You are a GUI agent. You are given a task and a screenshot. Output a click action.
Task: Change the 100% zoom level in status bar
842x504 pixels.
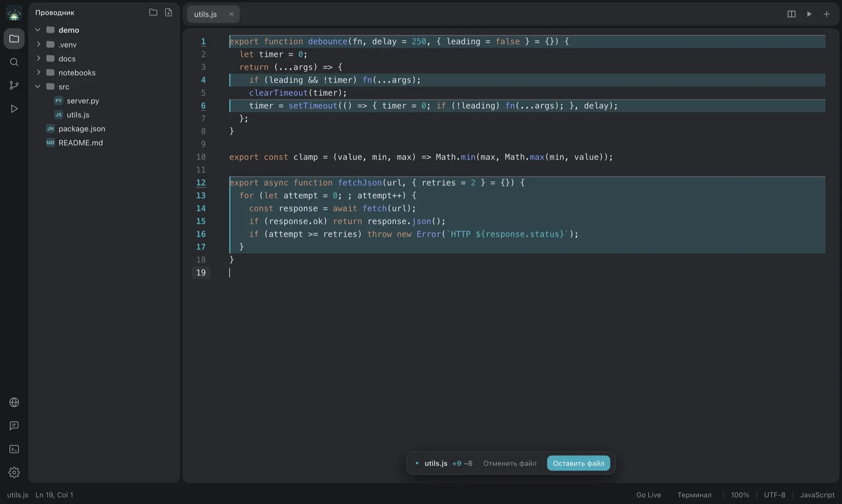coord(740,495)
